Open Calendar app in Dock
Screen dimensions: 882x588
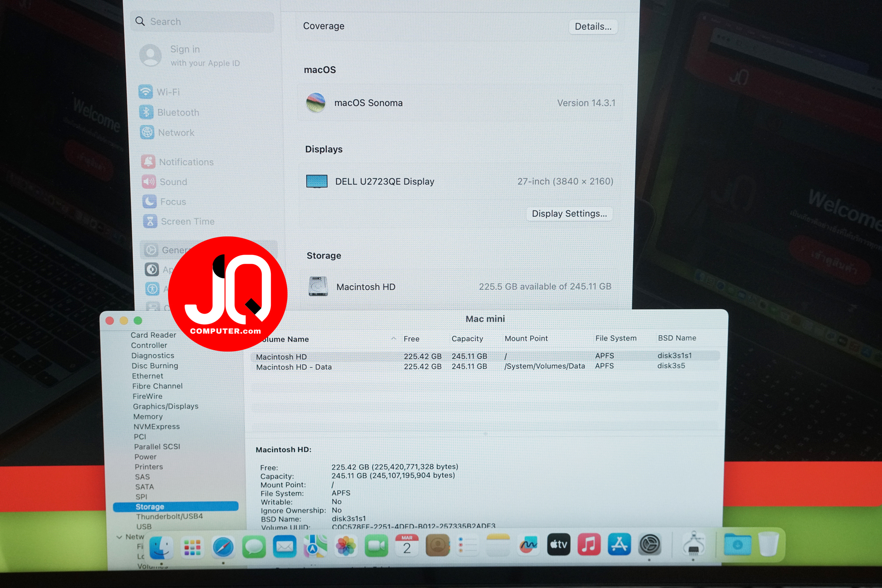[407, 546]
